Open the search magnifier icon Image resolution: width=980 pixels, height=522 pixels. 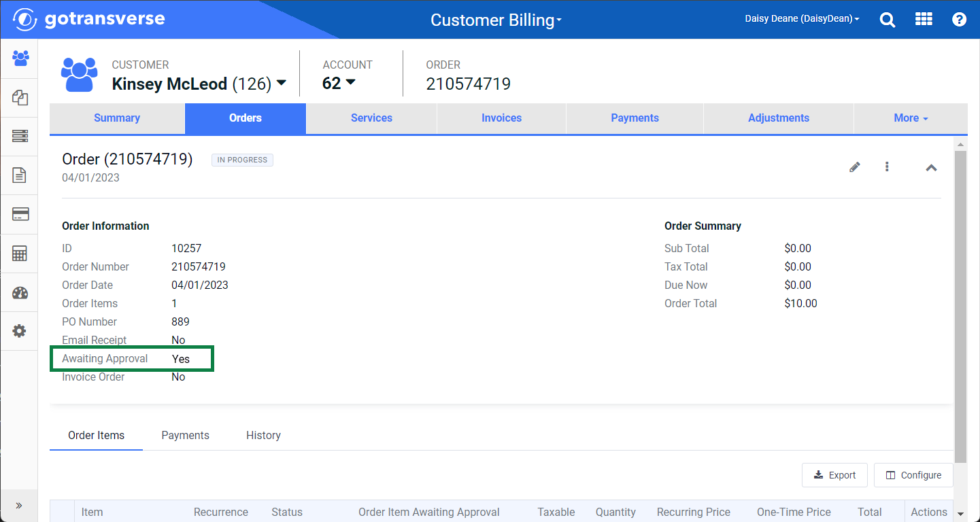[888, 20]
